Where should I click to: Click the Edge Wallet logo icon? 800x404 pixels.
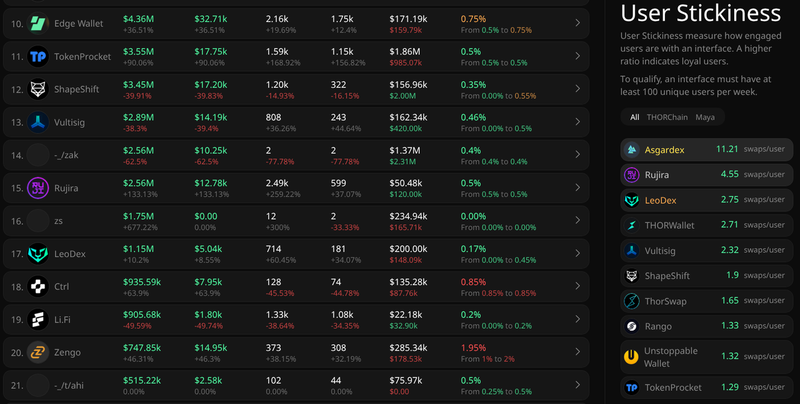[38, 23]
